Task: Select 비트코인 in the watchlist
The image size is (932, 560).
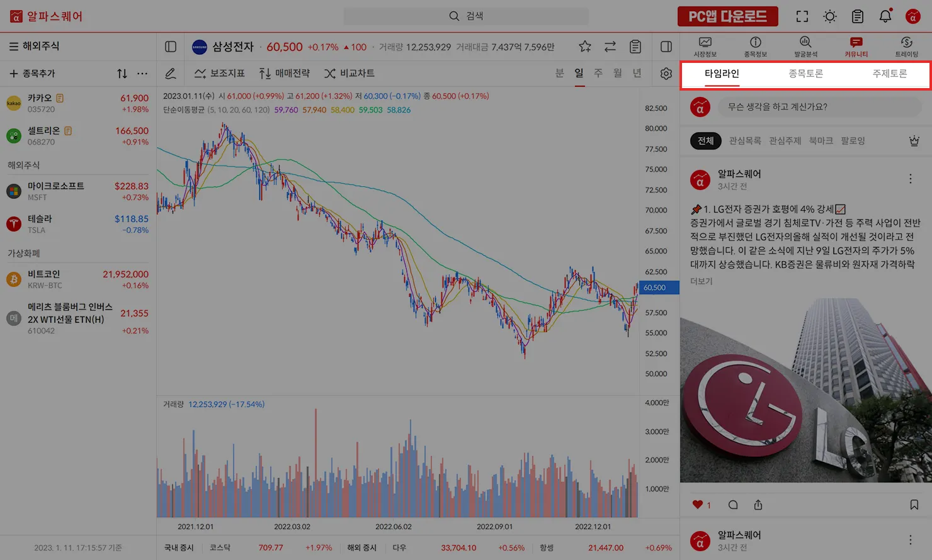Action: click(x=78, y=279)
